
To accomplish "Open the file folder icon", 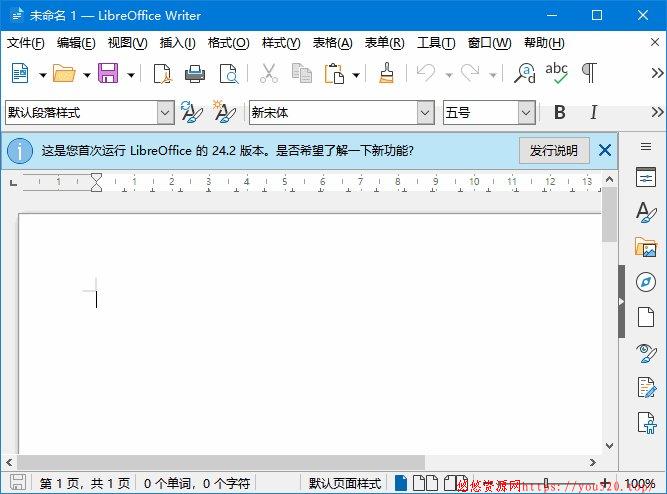I will (64, 74).
